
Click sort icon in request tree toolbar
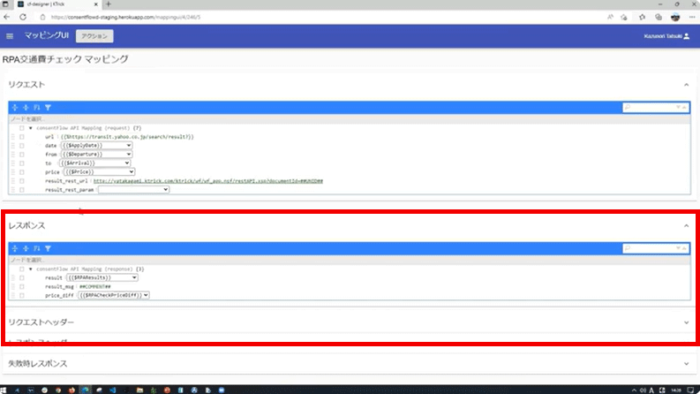point(37,108)
